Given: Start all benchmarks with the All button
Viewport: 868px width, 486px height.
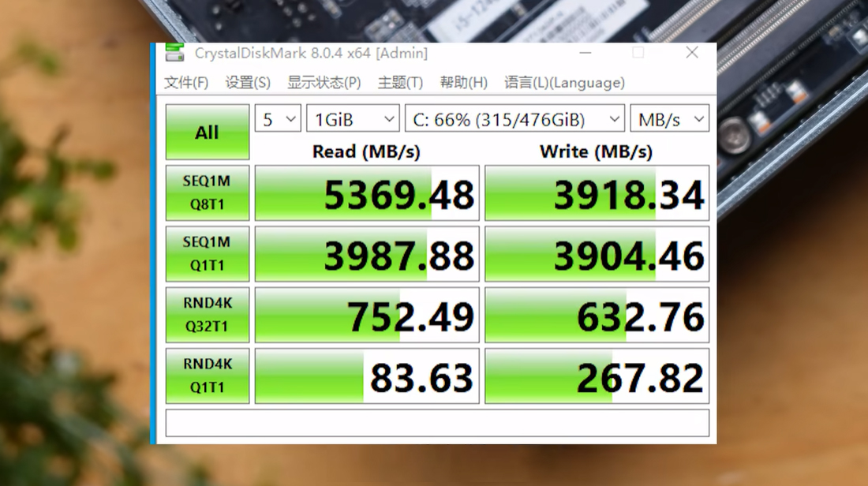Looking at the screenshot, I should (x=208, y=133).
